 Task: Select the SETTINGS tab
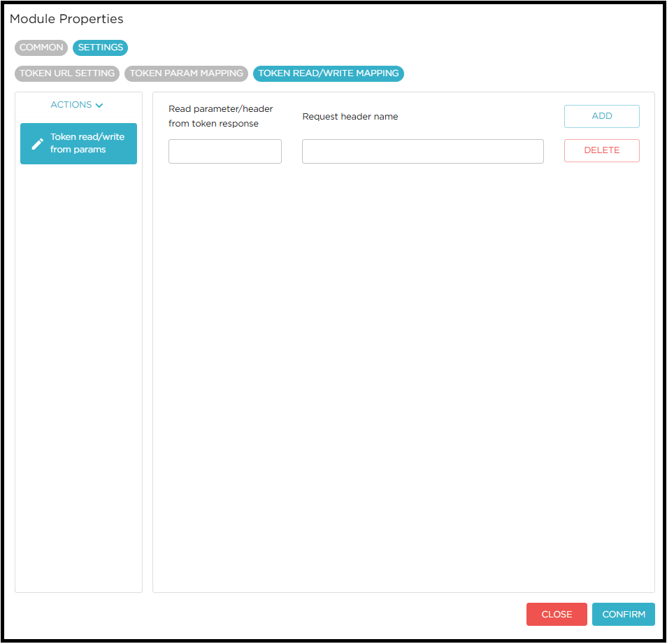pyautogui.click(x=100, y=48)
